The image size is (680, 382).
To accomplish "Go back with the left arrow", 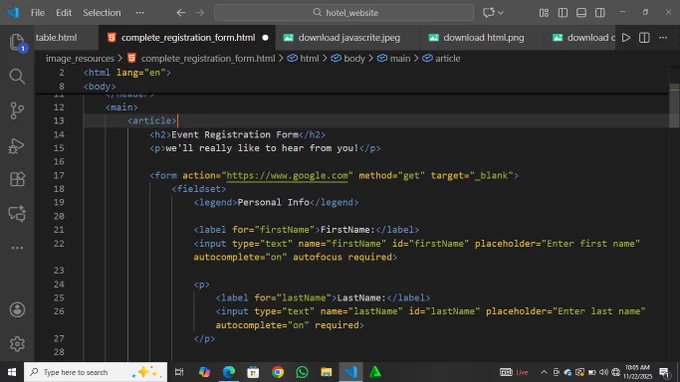I will click(x=181, y=13).
